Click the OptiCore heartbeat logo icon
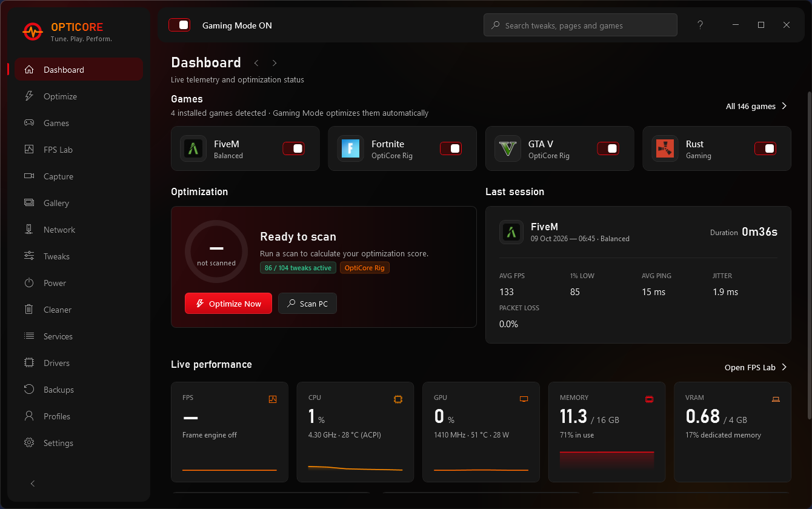 click(33, 32)
